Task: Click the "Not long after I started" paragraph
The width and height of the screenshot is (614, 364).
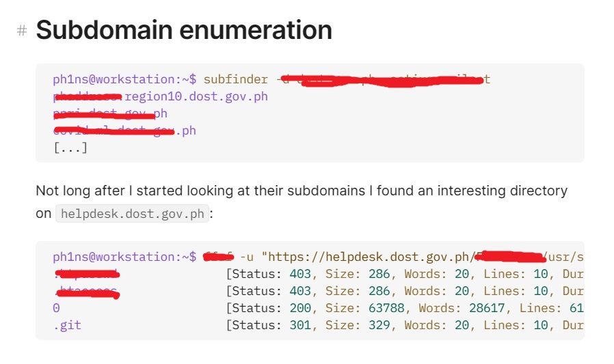Action: (301, 191)
